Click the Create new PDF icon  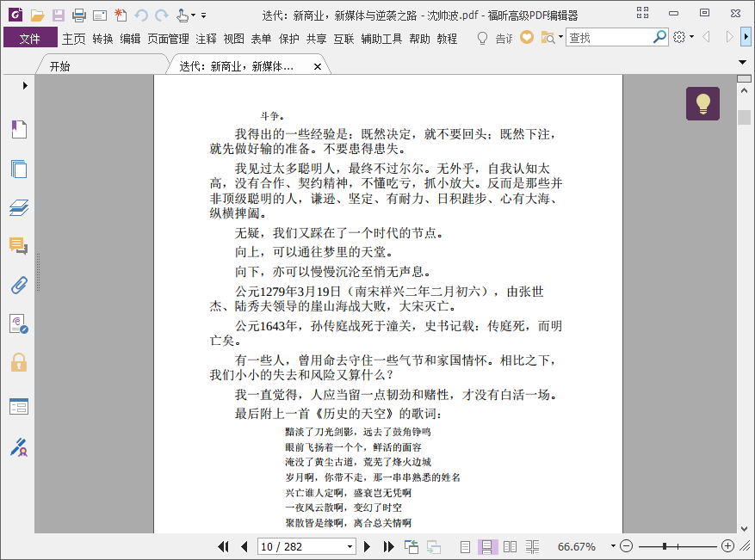point(121,15)
